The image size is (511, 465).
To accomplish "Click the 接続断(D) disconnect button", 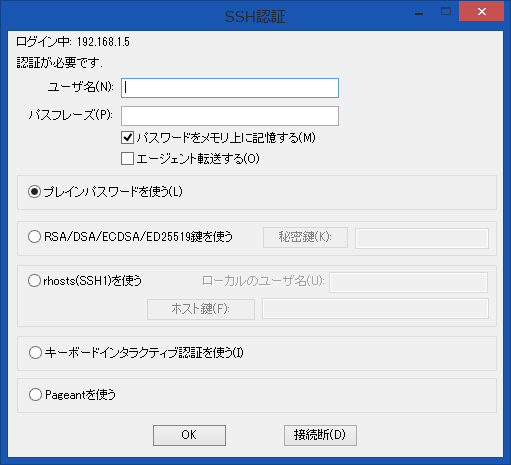I will pos(320,435).
